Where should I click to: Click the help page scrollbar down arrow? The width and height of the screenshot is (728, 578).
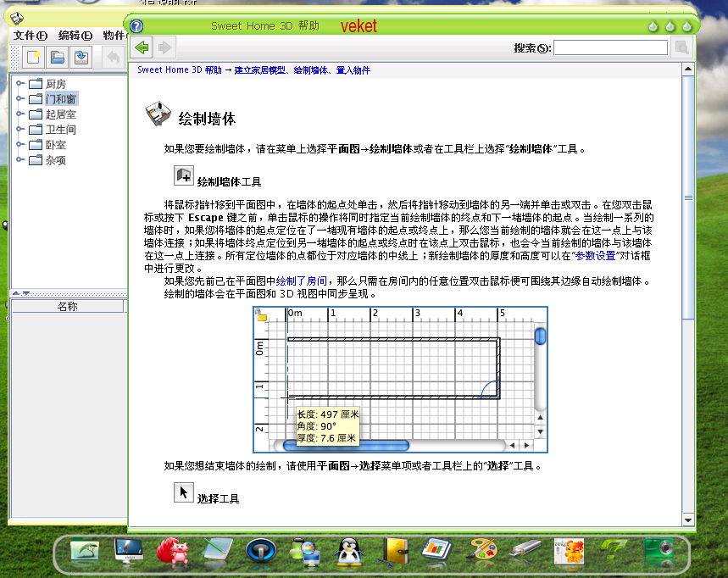[688, 520]
